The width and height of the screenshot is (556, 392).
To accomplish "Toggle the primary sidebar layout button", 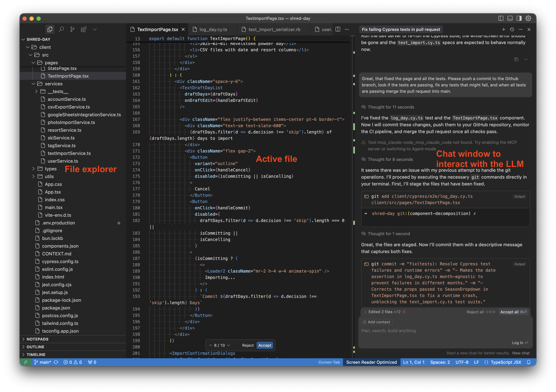I will tap(501, 18).
